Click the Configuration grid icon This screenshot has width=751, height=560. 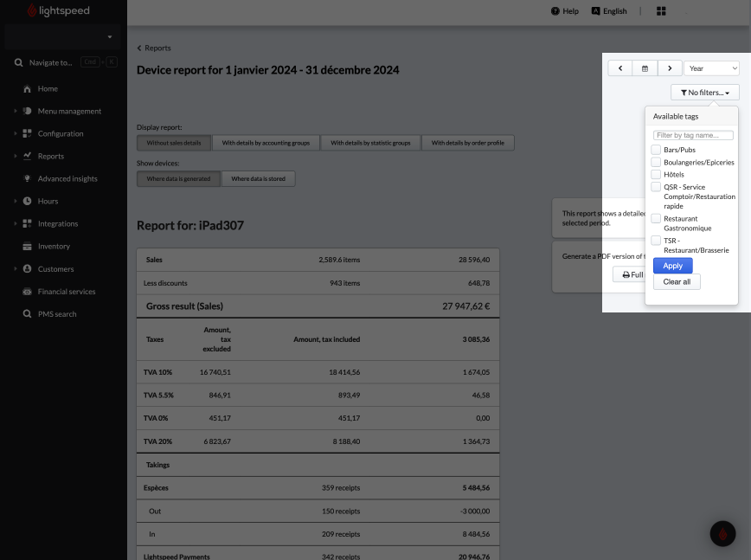(28, 133)
